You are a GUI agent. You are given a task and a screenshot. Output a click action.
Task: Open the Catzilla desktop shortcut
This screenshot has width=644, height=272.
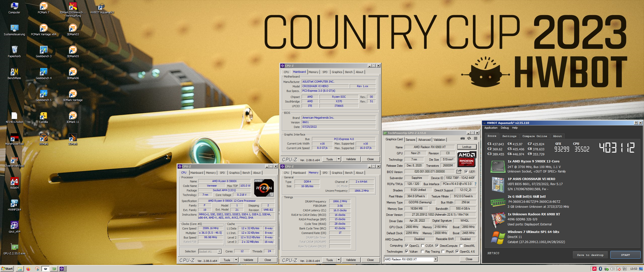coord(44,117)
